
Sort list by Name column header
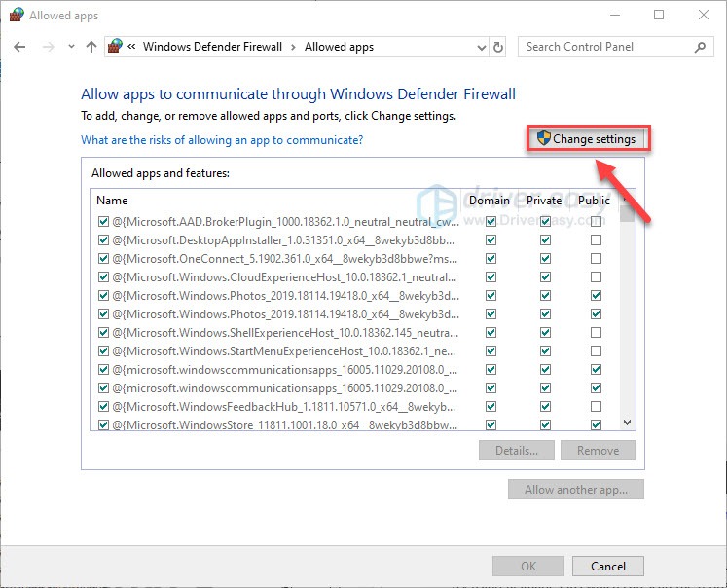coord(112,201)
